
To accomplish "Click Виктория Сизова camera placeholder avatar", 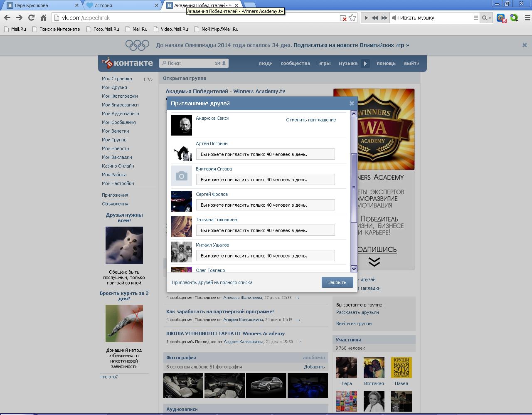I will click(182, 176).
